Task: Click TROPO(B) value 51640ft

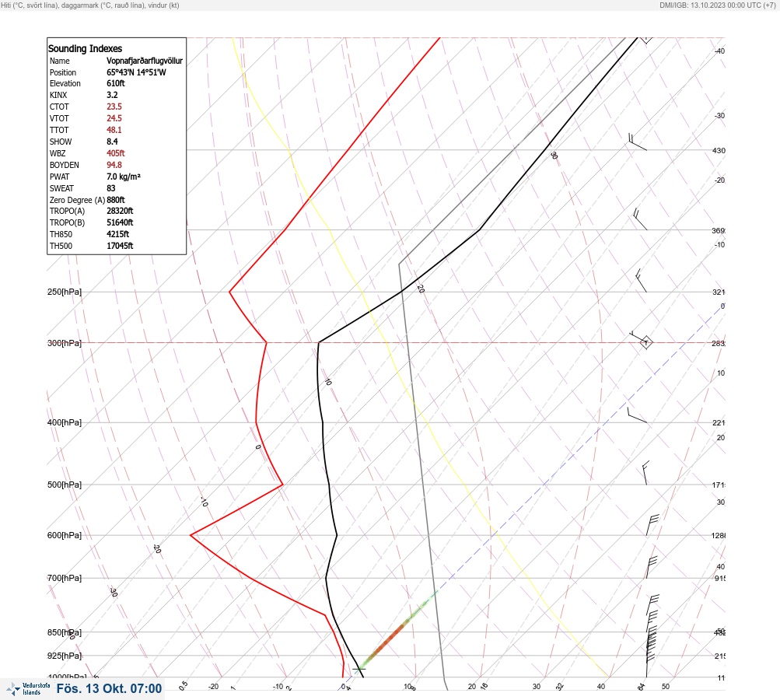Action: pos(120,222)
